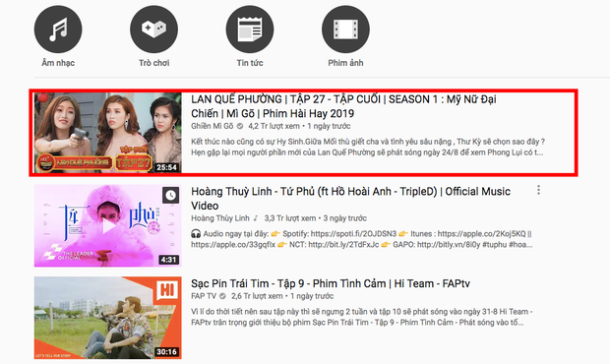Image resolution: width=610 pixels, height=364 pixels.
Task: Click Lan Quế Phường description text
Action: click(x=368, y=147)
